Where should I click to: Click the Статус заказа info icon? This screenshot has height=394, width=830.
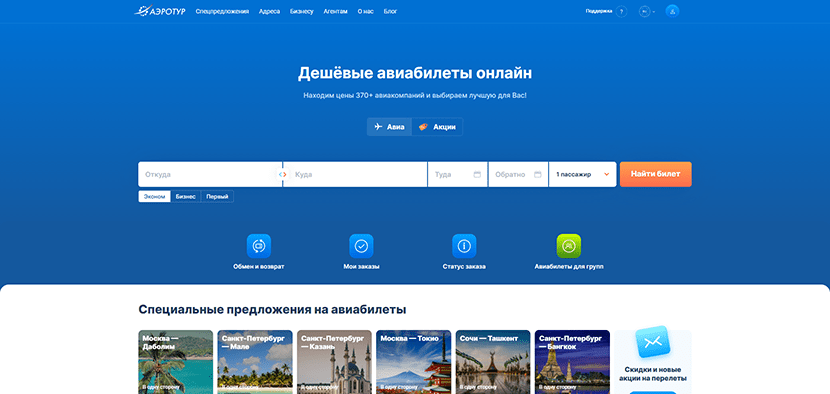pos(464,246)
